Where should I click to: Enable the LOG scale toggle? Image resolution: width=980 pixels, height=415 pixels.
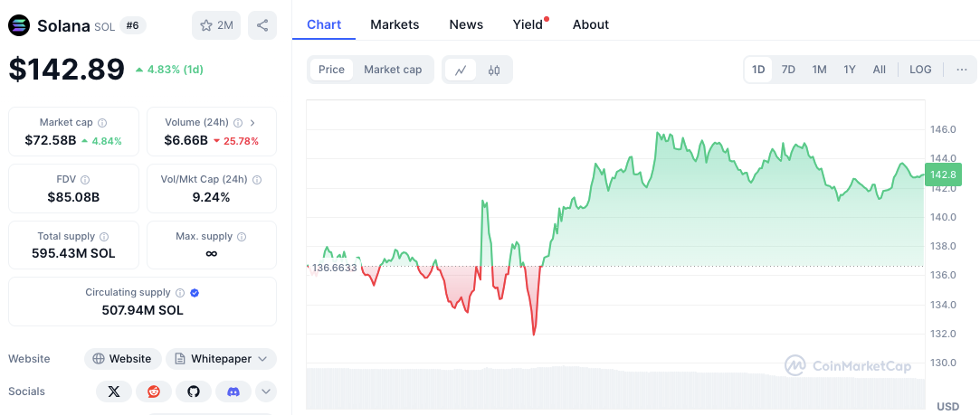tap(920, 70)
